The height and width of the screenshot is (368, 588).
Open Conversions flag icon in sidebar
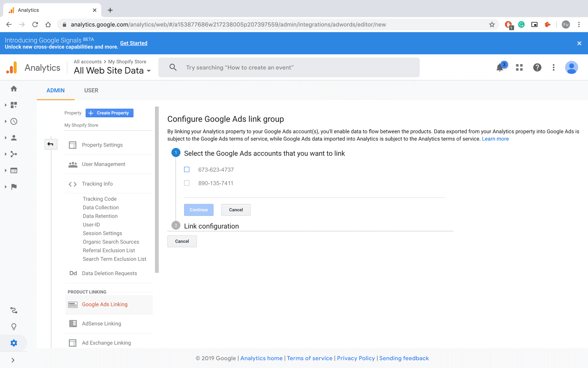(14, 187)
